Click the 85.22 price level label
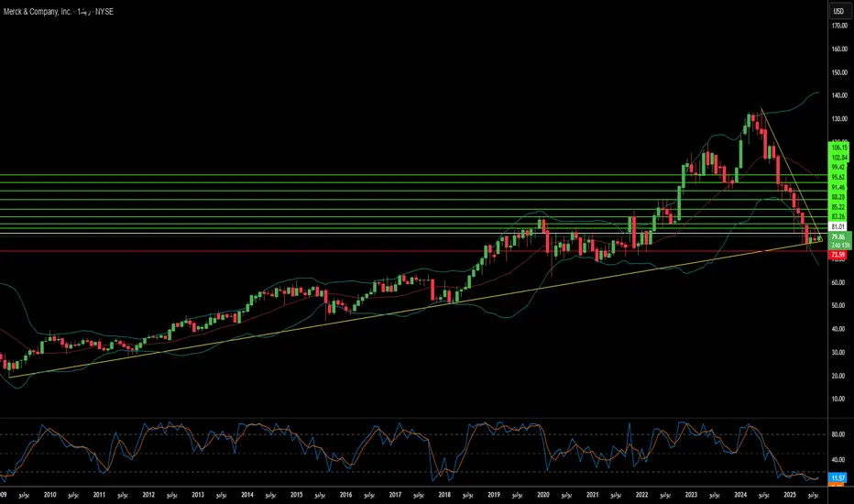854x504 pixels. coord(838,207)
